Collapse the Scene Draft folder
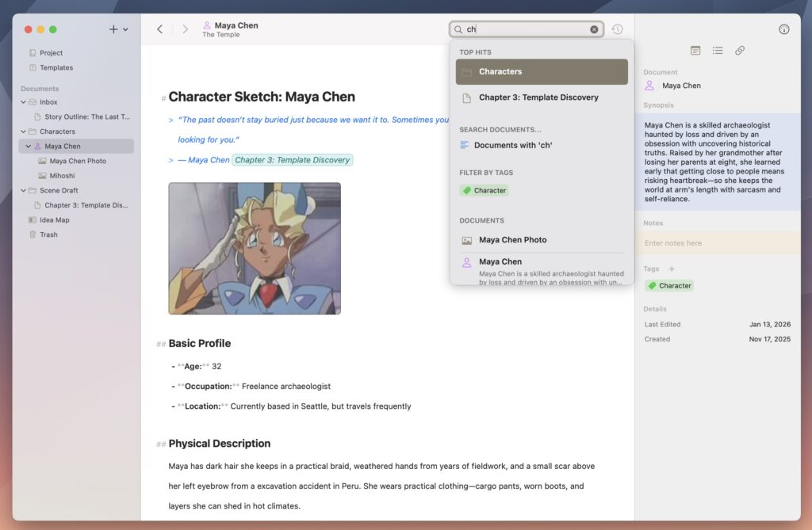This screenshot has height=530, width=812. point(23,190)
